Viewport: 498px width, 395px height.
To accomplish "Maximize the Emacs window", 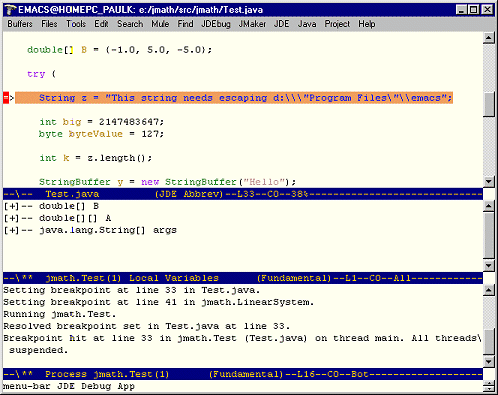I will 473,10.
